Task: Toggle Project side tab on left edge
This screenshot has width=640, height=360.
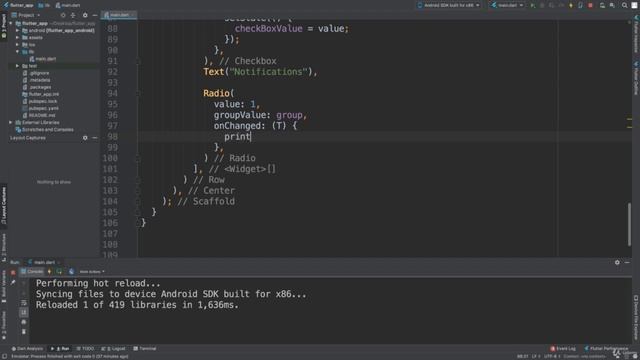Action: pos(4,27)
